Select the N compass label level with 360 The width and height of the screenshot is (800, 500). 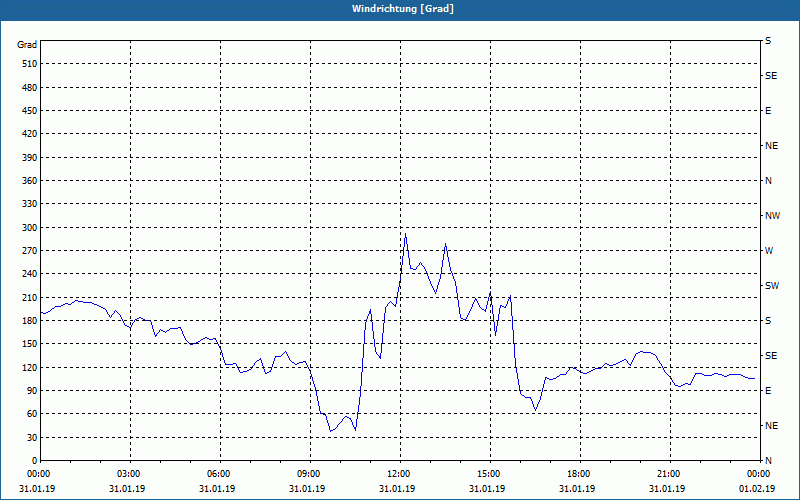(x=768, y=181)
